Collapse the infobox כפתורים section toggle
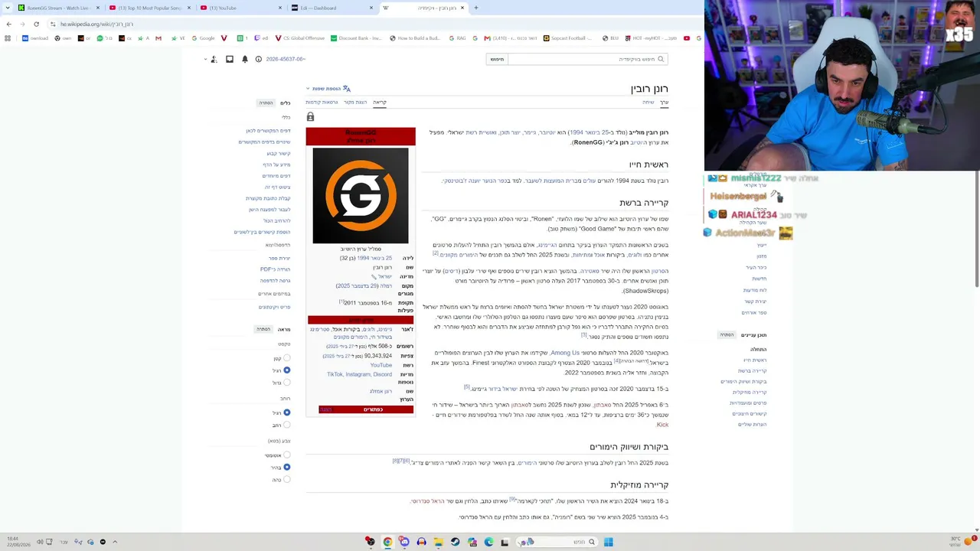This screenshot has width=980, height=551. 326,409
